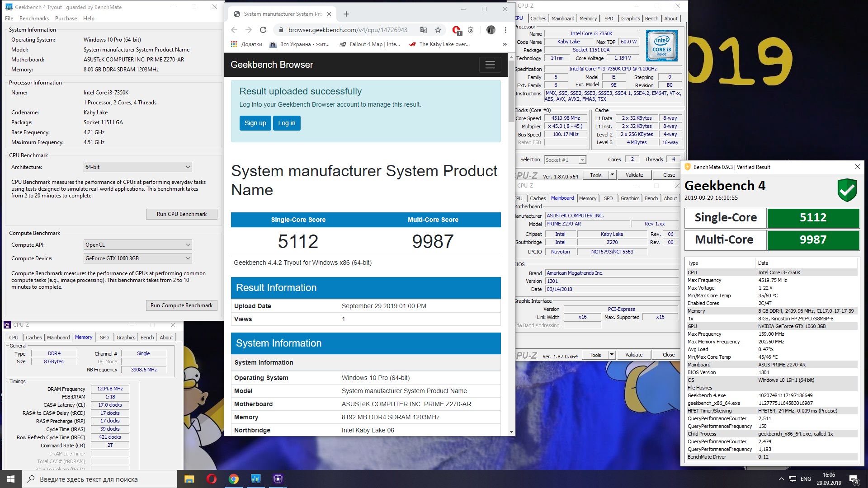Select Bench tab in Mainboard CPU-Z window

click(651, 198)
